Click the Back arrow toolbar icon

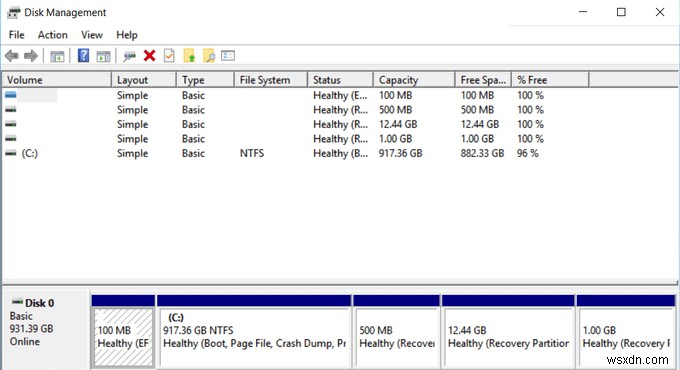pyautogui.click(x=12, y=56)
